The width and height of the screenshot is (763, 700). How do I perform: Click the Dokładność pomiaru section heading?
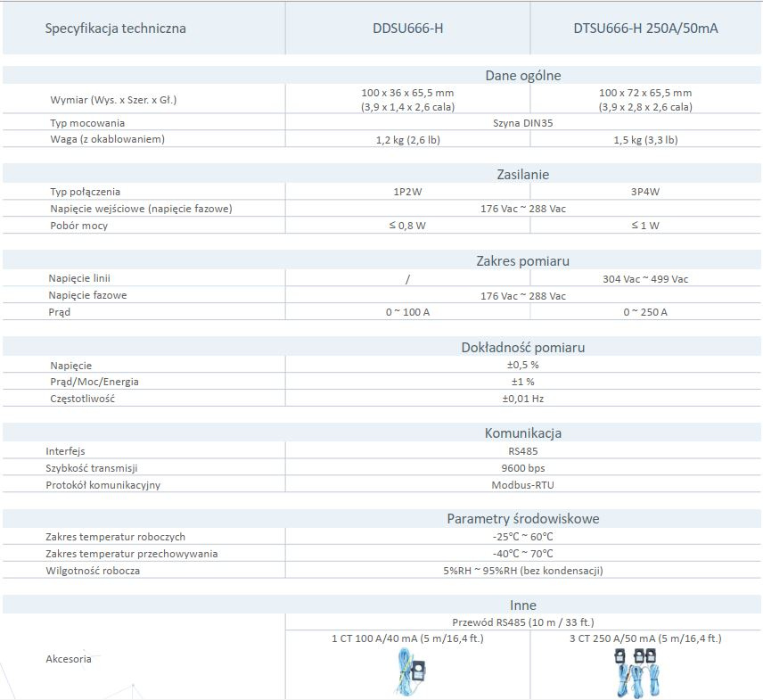522,348
